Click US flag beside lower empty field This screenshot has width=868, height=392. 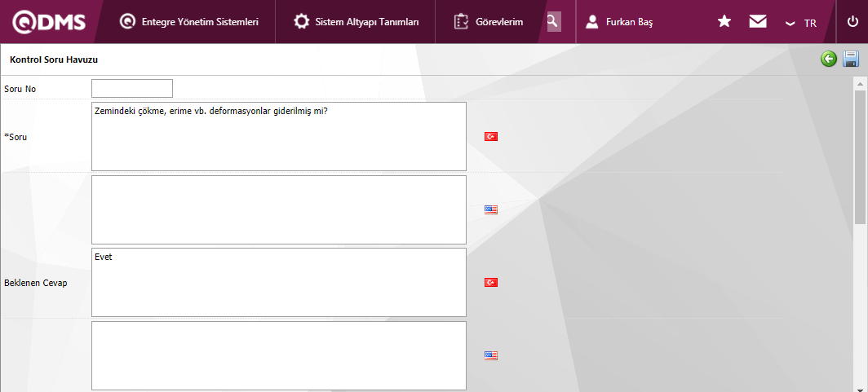491,355
